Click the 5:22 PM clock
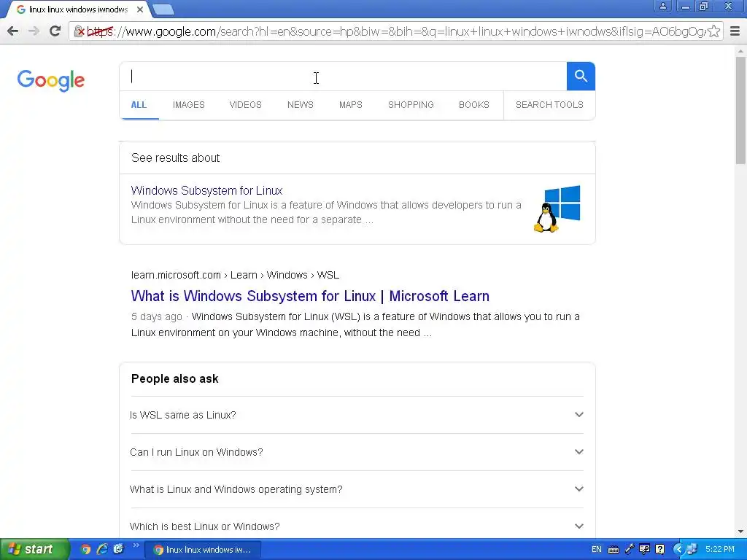Screen dimensions: 747x560 [720, 550]
